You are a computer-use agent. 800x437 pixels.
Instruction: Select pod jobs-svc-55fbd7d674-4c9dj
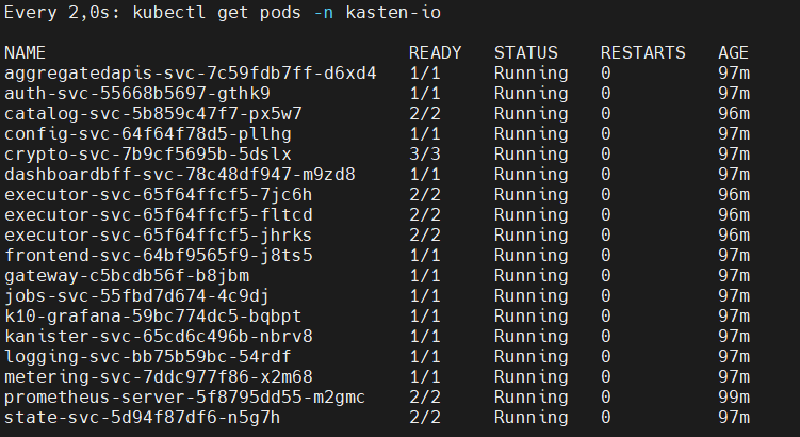pos(137,296)
